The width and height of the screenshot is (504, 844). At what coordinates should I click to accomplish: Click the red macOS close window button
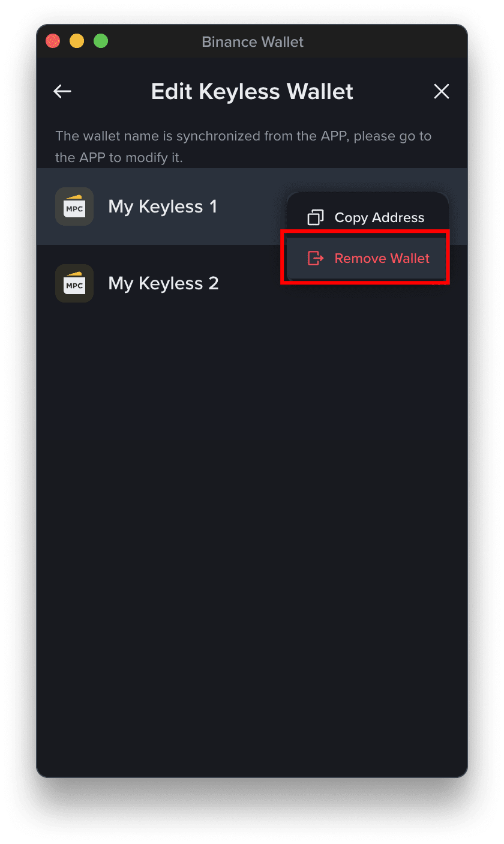(53, 41)
